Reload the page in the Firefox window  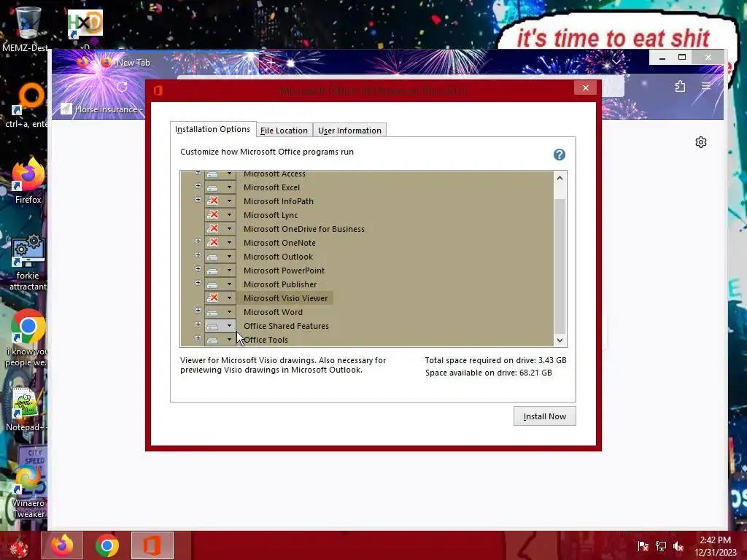coord(122,87)
